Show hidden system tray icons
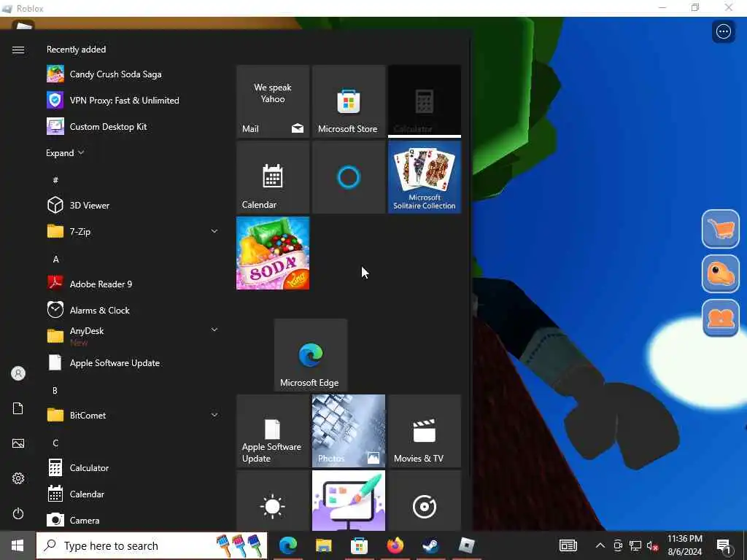The height and width of the screenshot is (560, 747). click(600, 545)
